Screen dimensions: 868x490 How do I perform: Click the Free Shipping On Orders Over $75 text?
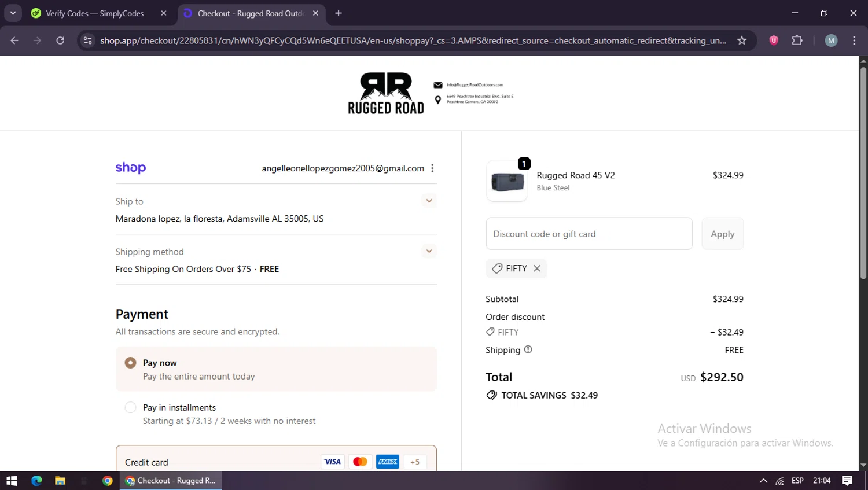click(183, 269)
